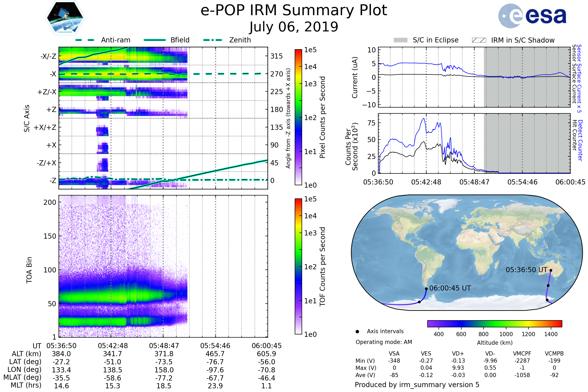
Task: Click the Detect Counter blue axis label
Action: click(580, 140)
